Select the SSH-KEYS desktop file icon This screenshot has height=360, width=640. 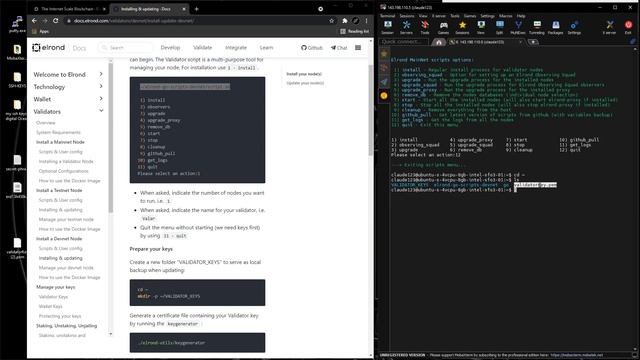point(17,80)
